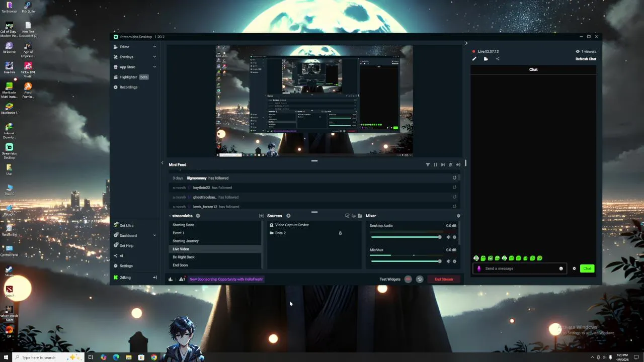Viewport: 644px width, 362px height.
Task: Mute the Desktop Audio channel
Action: (x=448, y=237)
